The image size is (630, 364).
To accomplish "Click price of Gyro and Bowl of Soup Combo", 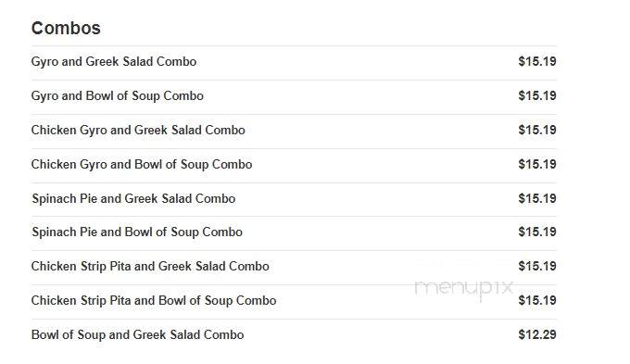I will [x=537, y=95].
